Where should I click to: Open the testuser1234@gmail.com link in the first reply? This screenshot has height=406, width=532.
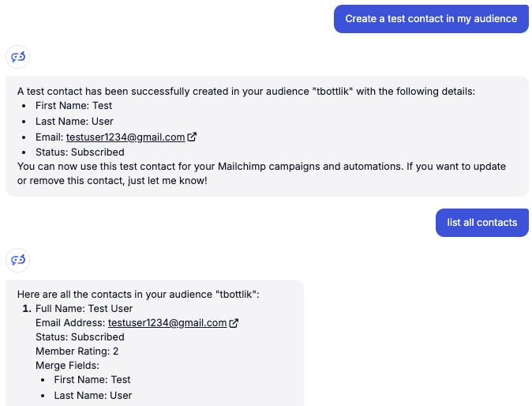(126, 137)
